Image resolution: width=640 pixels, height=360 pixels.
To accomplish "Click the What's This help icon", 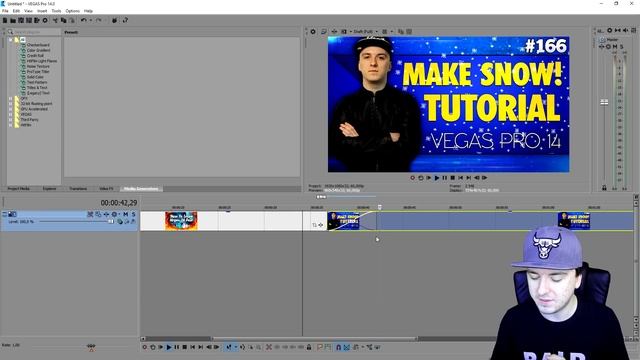I will point(125,20).
